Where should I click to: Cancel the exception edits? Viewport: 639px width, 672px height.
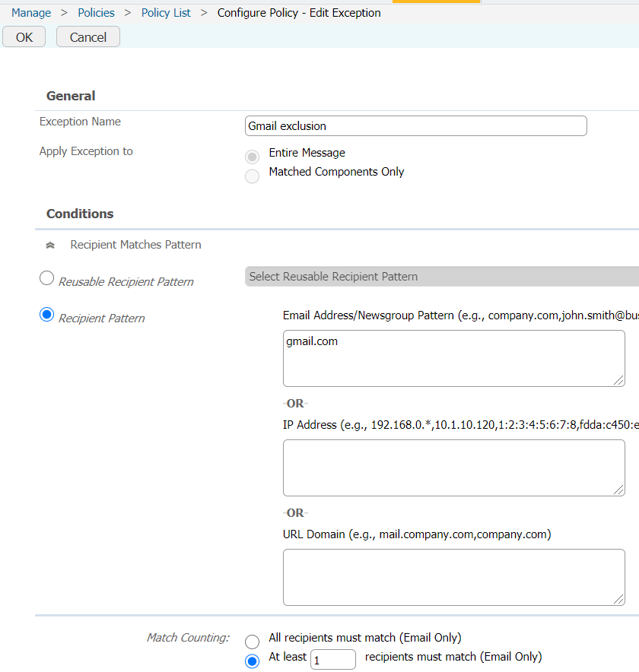(x=87, y=36)
